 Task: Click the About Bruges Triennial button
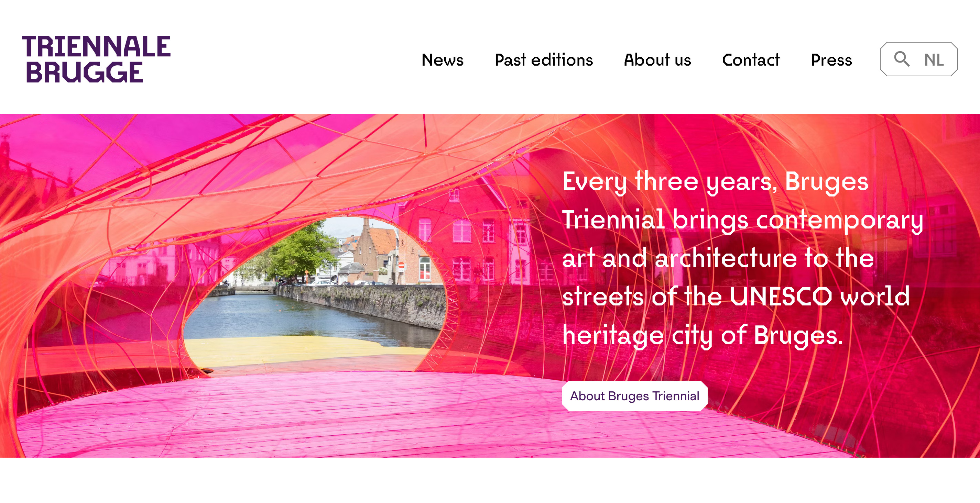634,396
